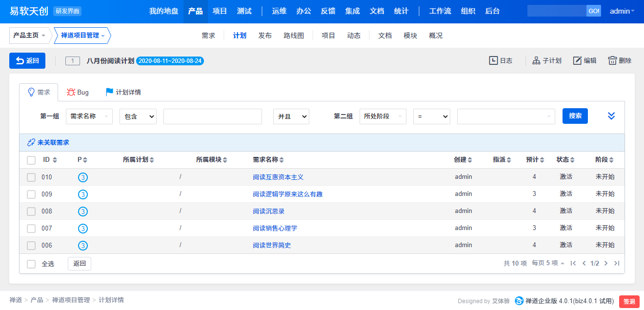Open story 阅读互惠资本主义
Screen dimensions: 644x310
click(x=278, y=177)
